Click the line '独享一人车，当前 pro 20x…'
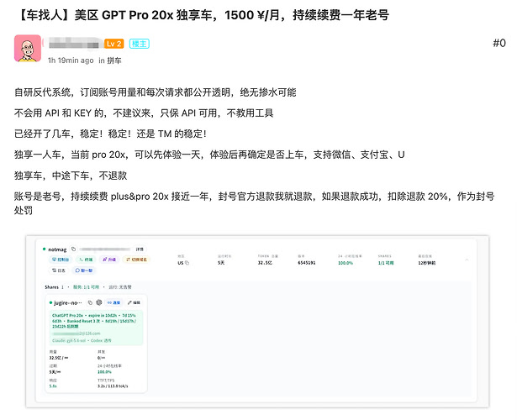This screenshot has width=517, height=420. (x=209, y=155)
